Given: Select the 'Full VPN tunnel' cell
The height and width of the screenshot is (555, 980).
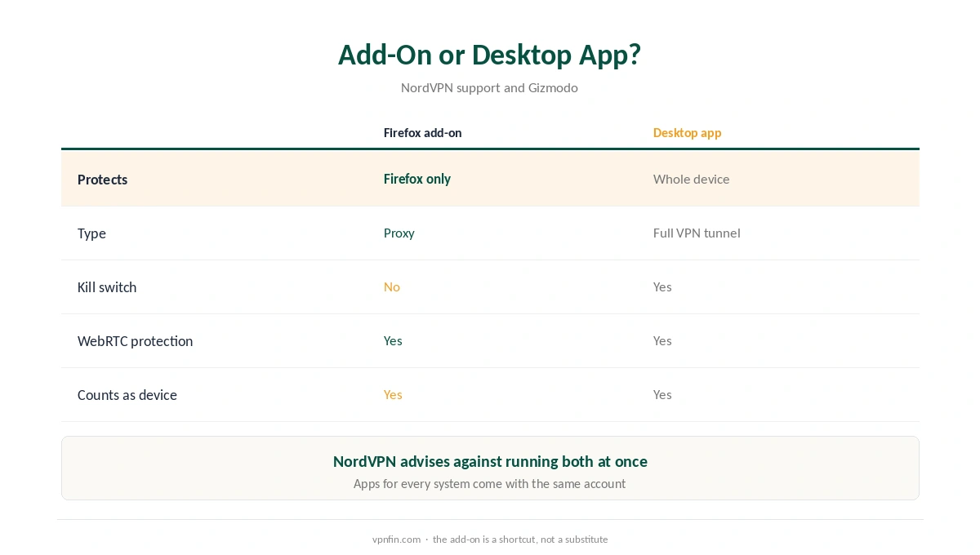Looking at the screenshot, I should [x=697, y=233].
